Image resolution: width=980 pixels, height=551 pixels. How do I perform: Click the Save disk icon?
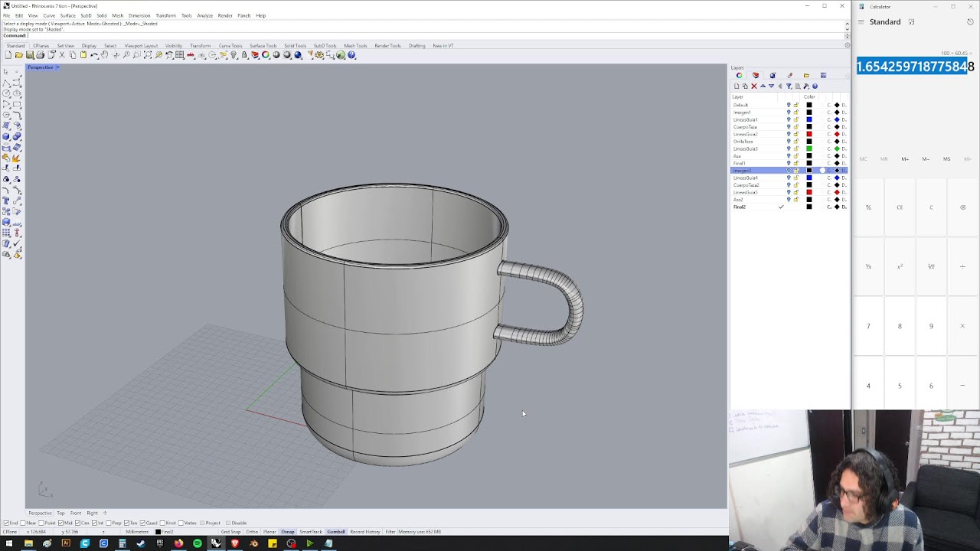coord(30,55)
